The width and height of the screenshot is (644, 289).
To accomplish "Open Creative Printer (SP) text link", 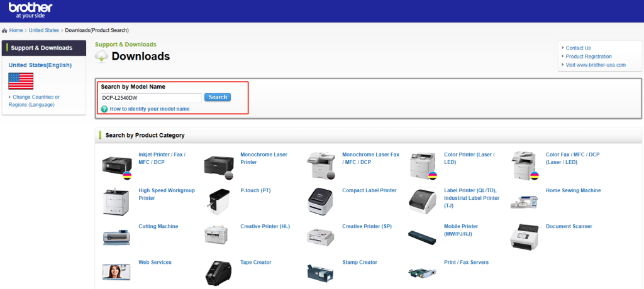I will tap(367, 226).
